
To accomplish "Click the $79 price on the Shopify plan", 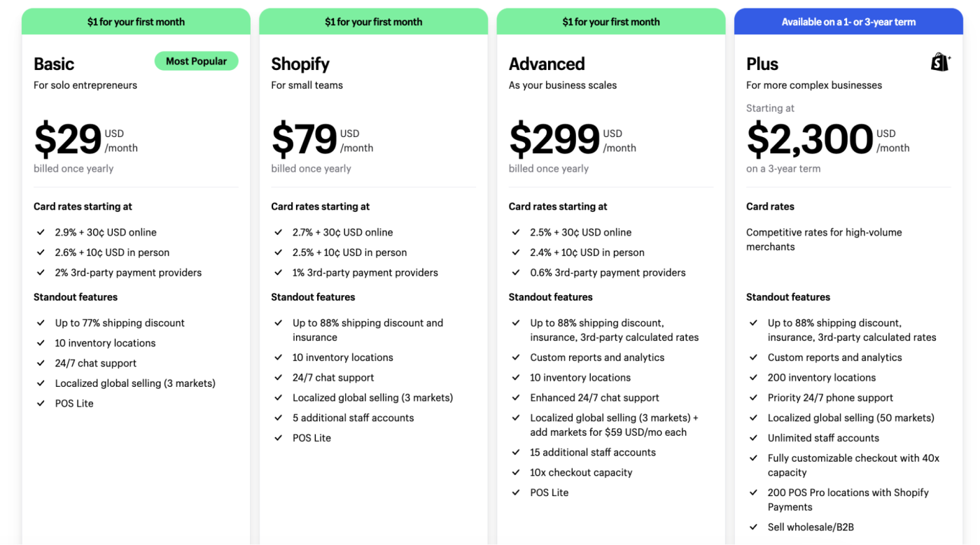I will (x=304, y=139).
